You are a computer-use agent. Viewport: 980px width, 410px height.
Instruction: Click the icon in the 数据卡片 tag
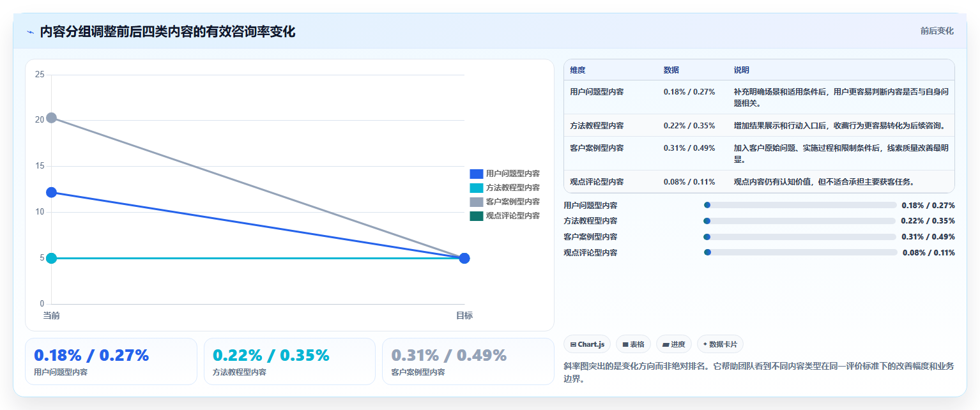(705, 344)
